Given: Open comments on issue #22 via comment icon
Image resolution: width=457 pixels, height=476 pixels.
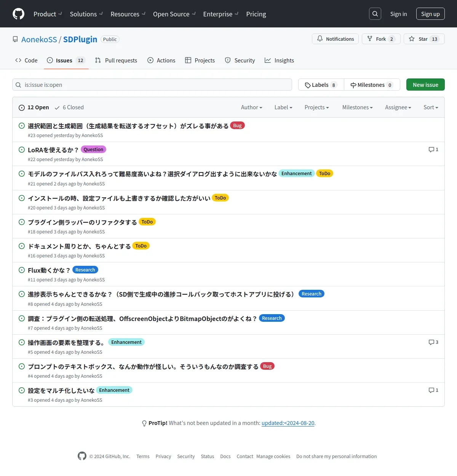Looking at the screenshot, I should coord(433,150).
